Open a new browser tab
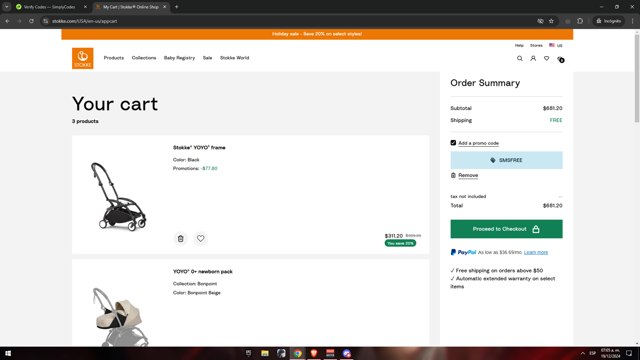 coord(176,7)
